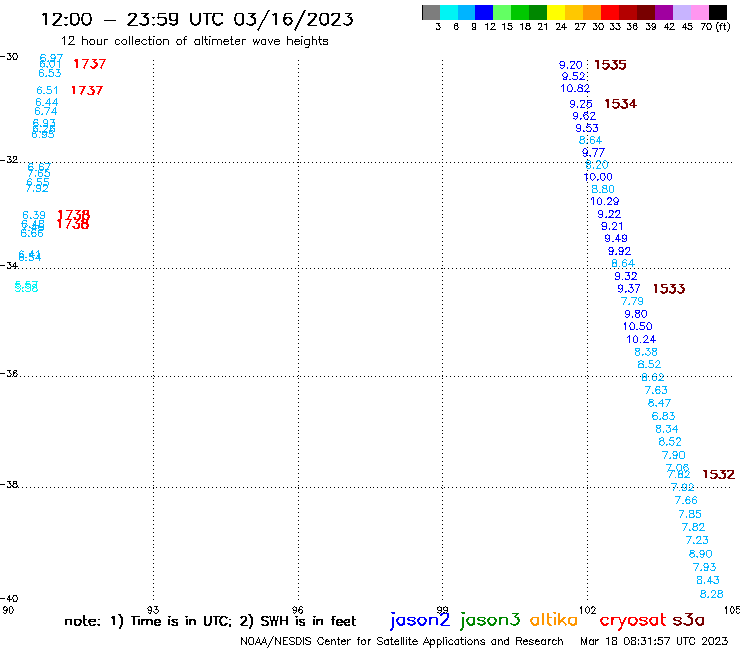Click the wave height value '9.20'
Viewport: 740px width, 650px height.
click(571, 65)
